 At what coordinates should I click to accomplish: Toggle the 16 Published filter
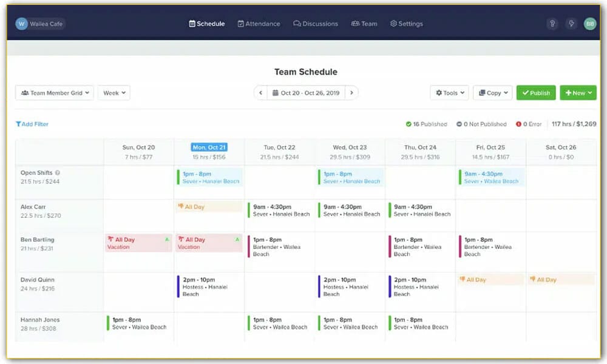click(426, 124)
